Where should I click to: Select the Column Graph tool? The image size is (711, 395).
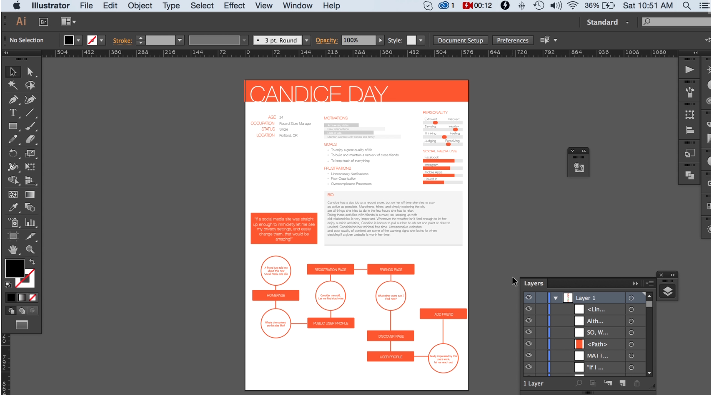30,223
